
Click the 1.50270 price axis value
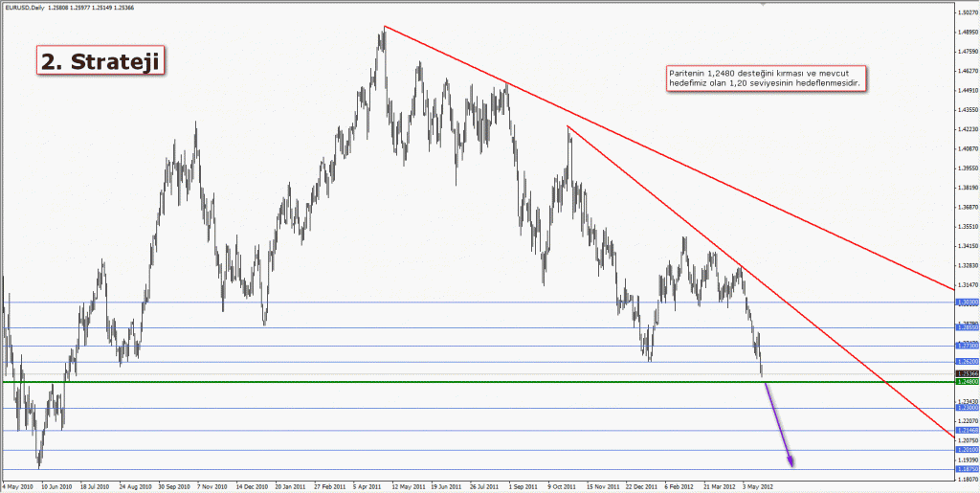[968, 12]
